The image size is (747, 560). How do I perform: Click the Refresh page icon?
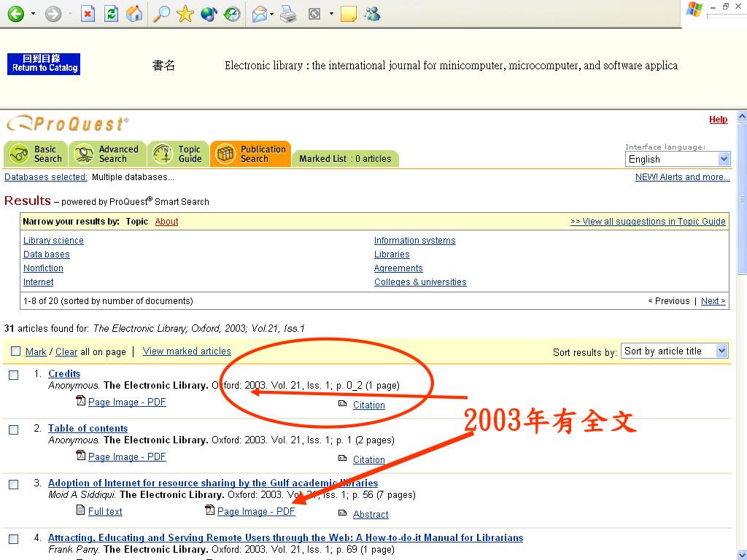pos(111,14)
